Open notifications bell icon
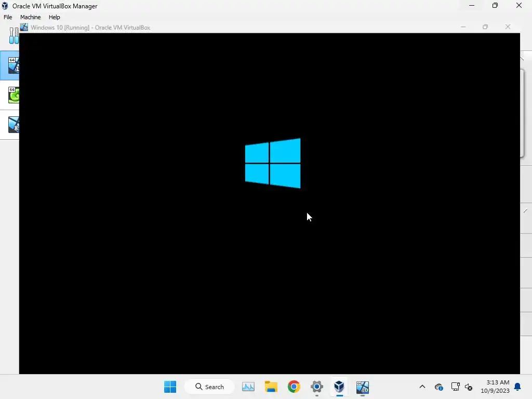Viewport: 532px width, 399px height. (x=518, y=387)
